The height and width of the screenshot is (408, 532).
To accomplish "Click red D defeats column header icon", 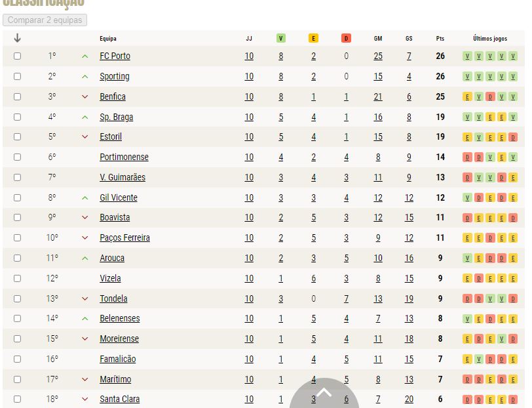I will pos(346,39).
